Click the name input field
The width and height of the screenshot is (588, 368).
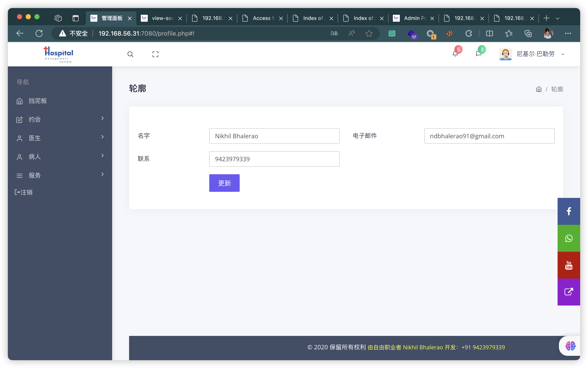(x=274, y=136)
